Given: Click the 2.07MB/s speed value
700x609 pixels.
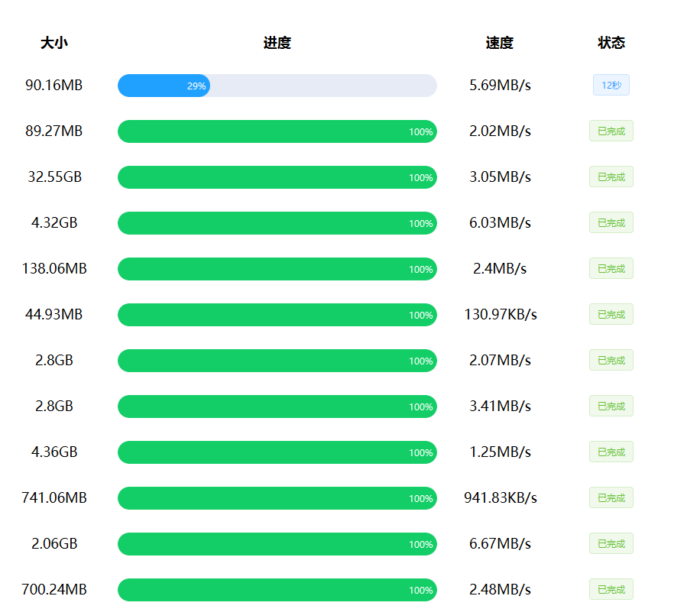Looking at the screenshot, I should click(x=500, y=360).
